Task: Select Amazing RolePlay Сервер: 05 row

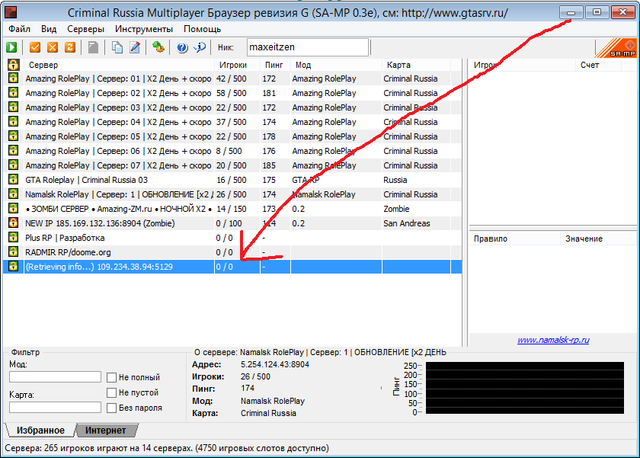Action: (x=232, y=137)
